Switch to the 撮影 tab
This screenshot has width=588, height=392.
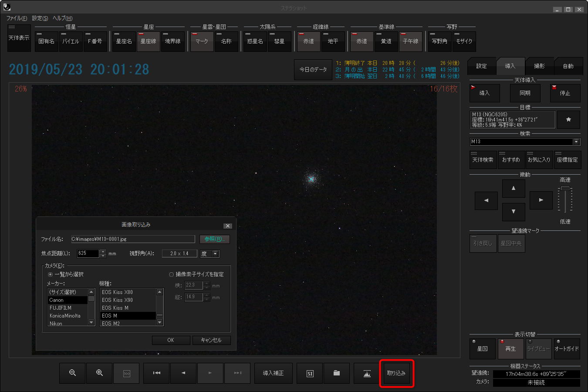pyautogui.click(x=539, y=66)
